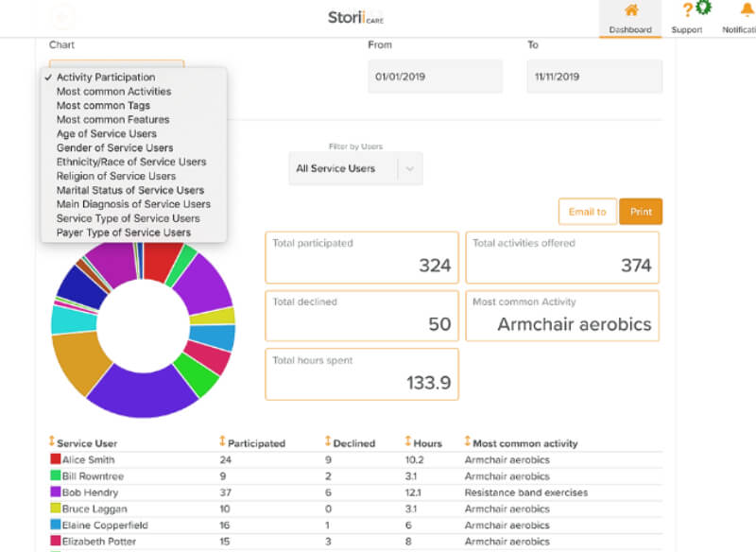Screen dimensions: 756x552
Task: Click the Email to button
Action: coord(587,212)
